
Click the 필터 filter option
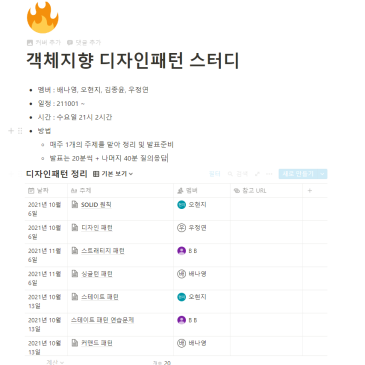215,174
